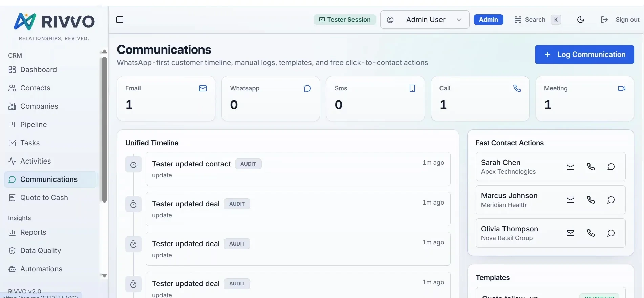
Task: Click sidebar scrollbar down arrow
Action: (x=104, y=276)
